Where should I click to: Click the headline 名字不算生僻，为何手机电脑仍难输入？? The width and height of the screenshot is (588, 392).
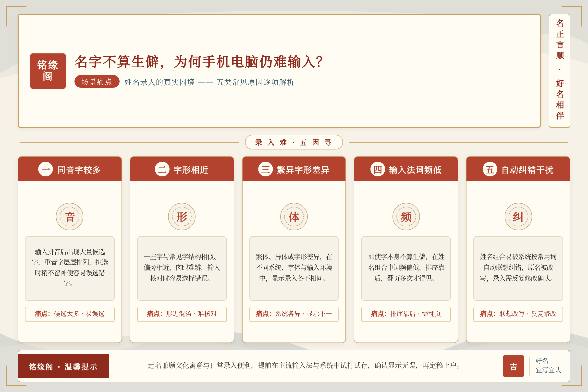click(x=199, y=62)
